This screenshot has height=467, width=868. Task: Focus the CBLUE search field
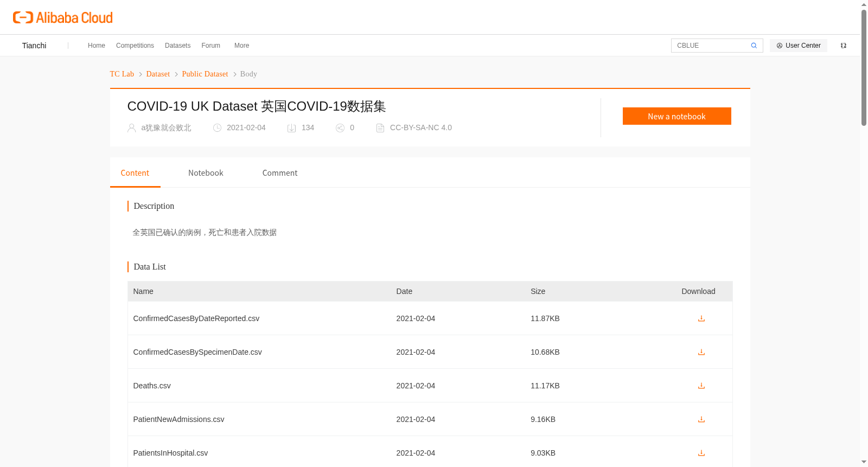coord(711,46)
